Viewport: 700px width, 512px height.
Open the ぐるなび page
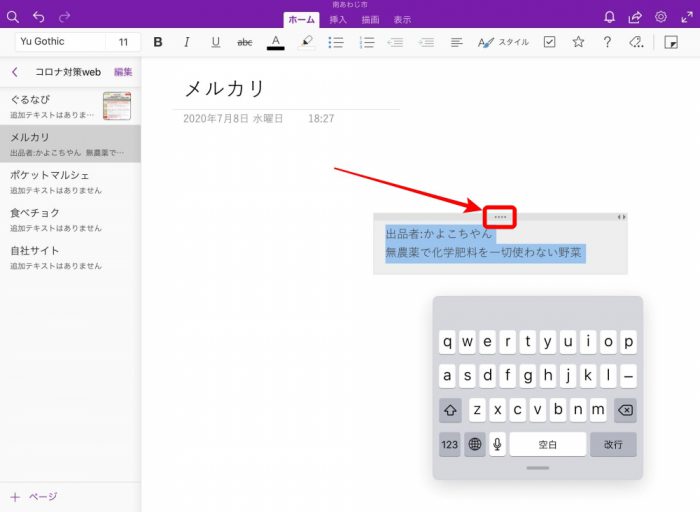click(x=71, y=106)
